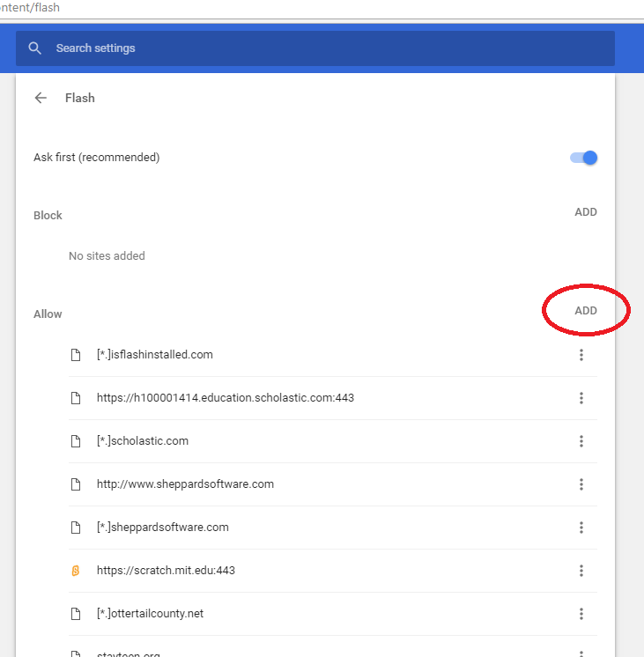The width and height of the screenshot is (644, 657).
Task: Focus the Search settings field
Action: (315, 48)
